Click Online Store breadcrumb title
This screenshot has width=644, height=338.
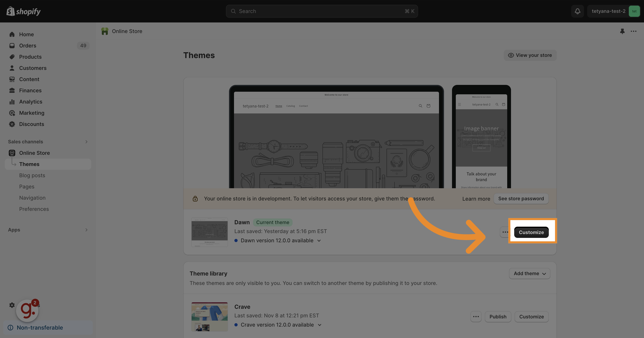tap(127, 31)
